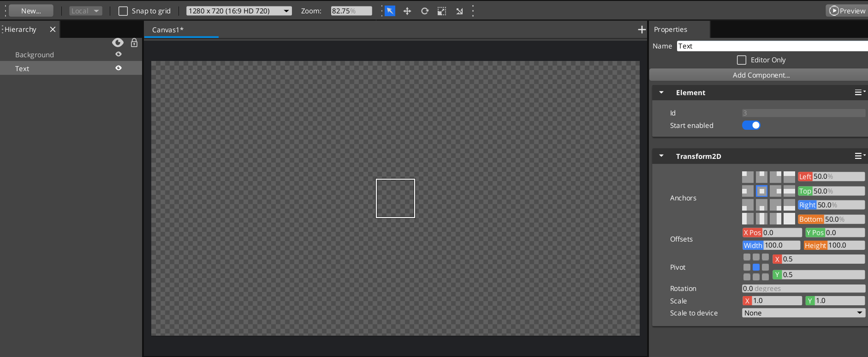Click the New... button
Viewport: 868px width, 357px height.
[31, 11]
